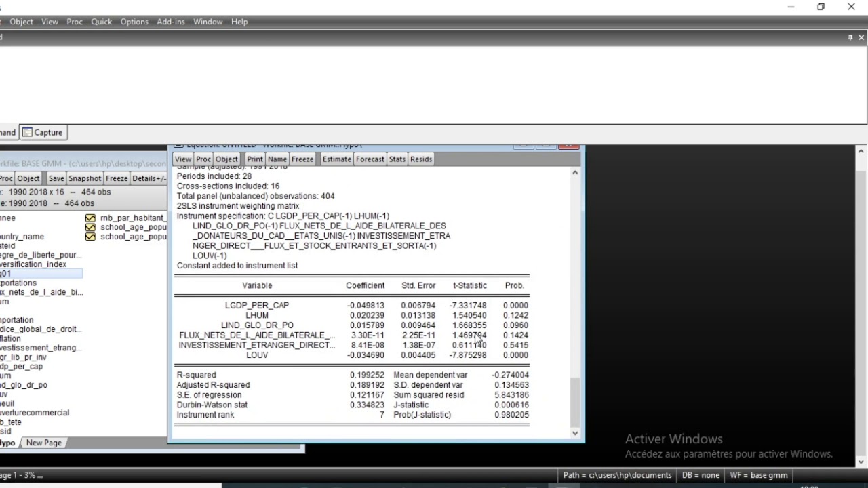Select the rnb_par_habitant series icon
This screenshot has height=488, width=868.
90,218
